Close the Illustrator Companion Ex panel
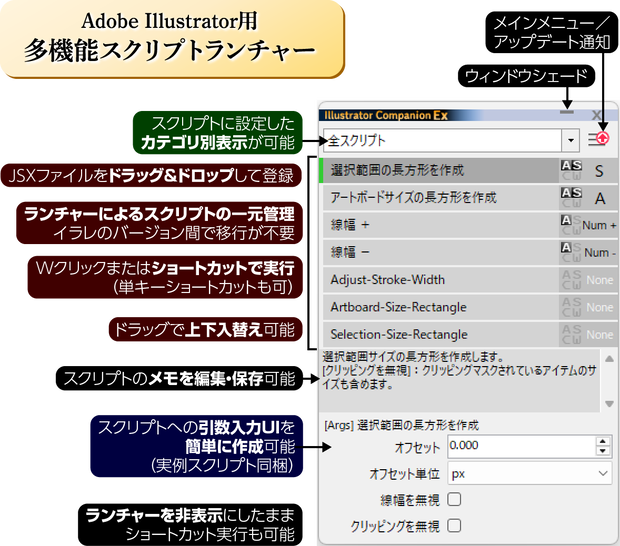Image resolution: width=620 pixels, height=546 pixels. [596, 115]
